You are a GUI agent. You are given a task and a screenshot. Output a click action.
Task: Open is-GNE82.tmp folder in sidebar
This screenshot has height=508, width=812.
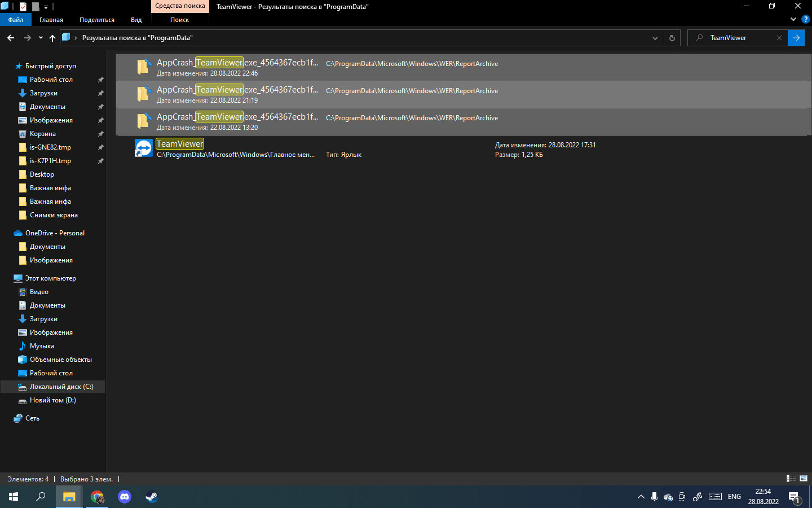tap(50, 147)
